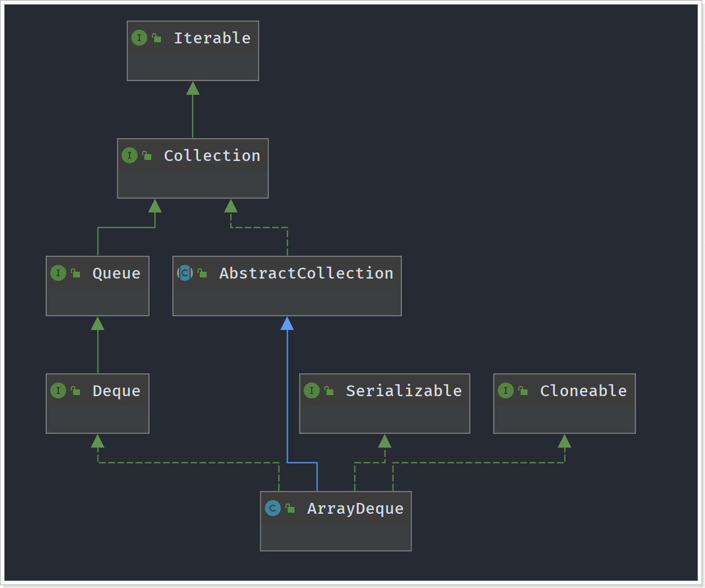The width and height of the screenshot is (705, 588).
Task: Click the class icon beside ArrayDeque
Action: pos(273,508)
